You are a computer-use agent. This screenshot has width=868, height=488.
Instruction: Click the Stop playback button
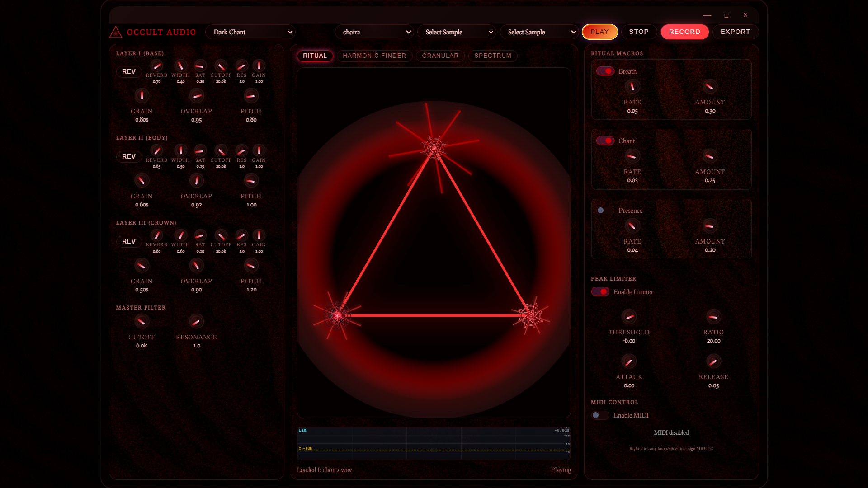[x=638, y=32]
